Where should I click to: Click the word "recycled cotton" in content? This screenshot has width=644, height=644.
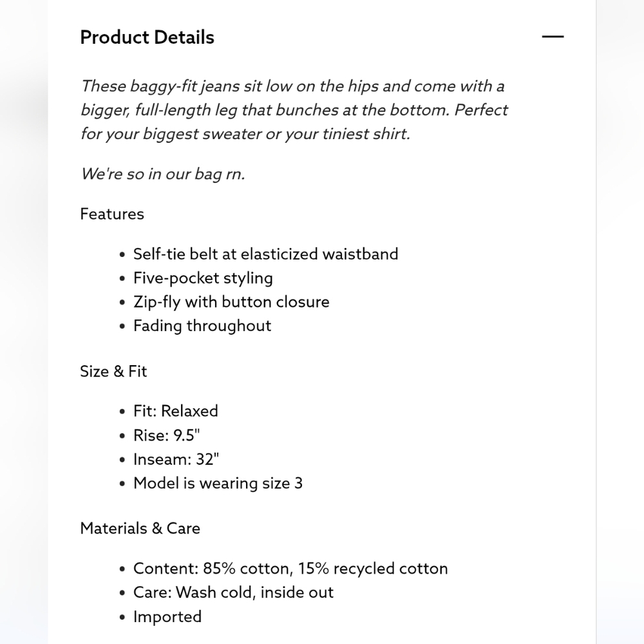point(391,569)
